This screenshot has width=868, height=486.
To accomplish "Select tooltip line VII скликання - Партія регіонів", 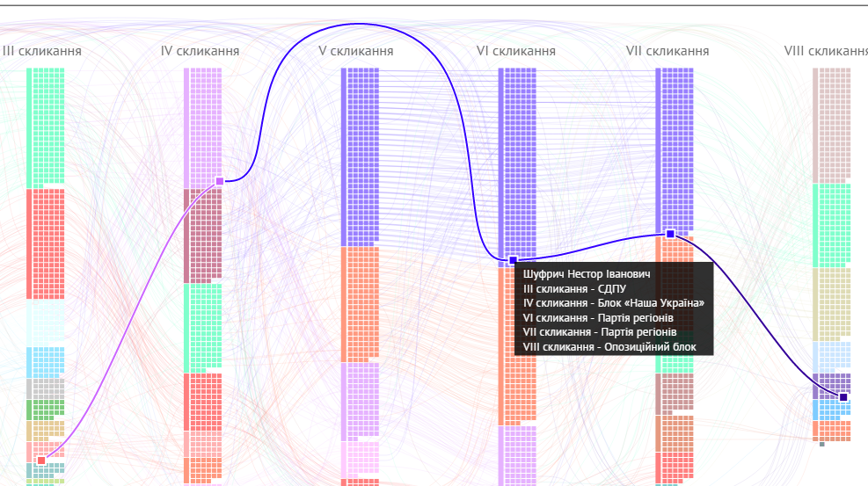I will coord(600,332).
